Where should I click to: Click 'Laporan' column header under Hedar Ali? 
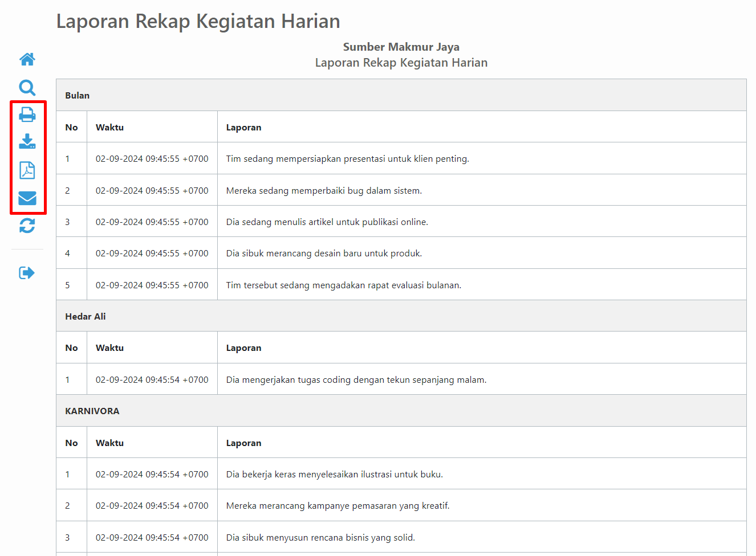[x=243, y=348]
